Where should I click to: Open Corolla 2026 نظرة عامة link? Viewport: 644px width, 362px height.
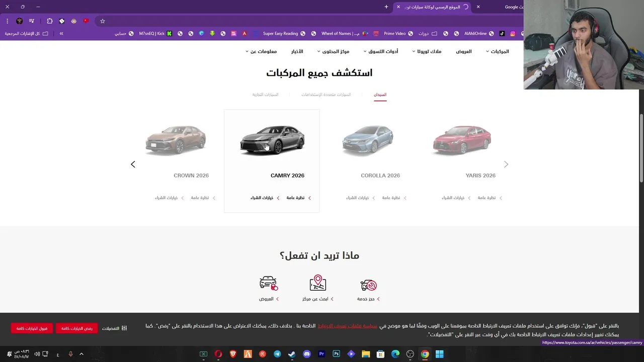pyautogui.click(x=394, y=198)
